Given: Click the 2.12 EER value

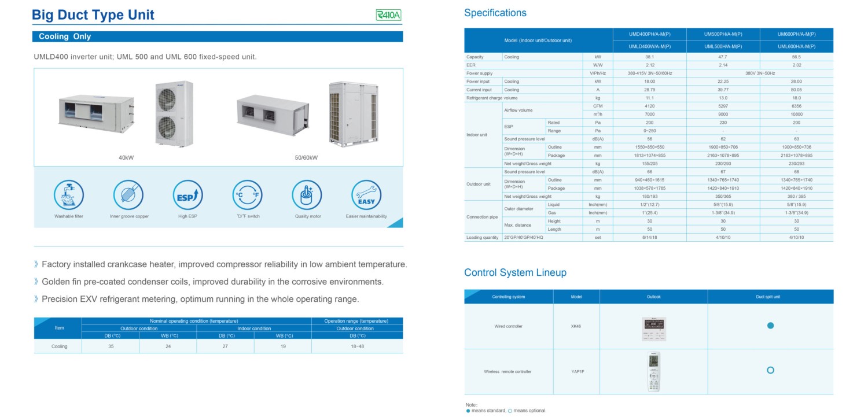Looking at the screenshot, I should (x=649, y=65).
